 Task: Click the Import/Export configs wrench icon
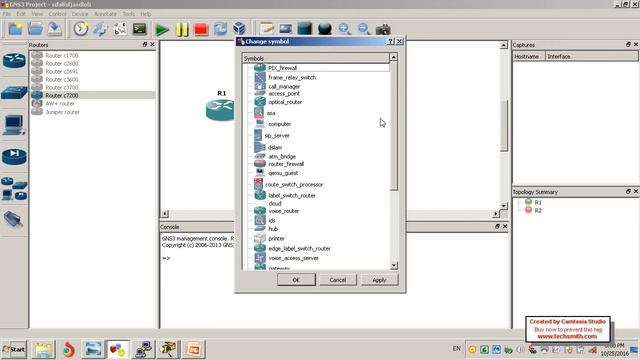(100, 29)
